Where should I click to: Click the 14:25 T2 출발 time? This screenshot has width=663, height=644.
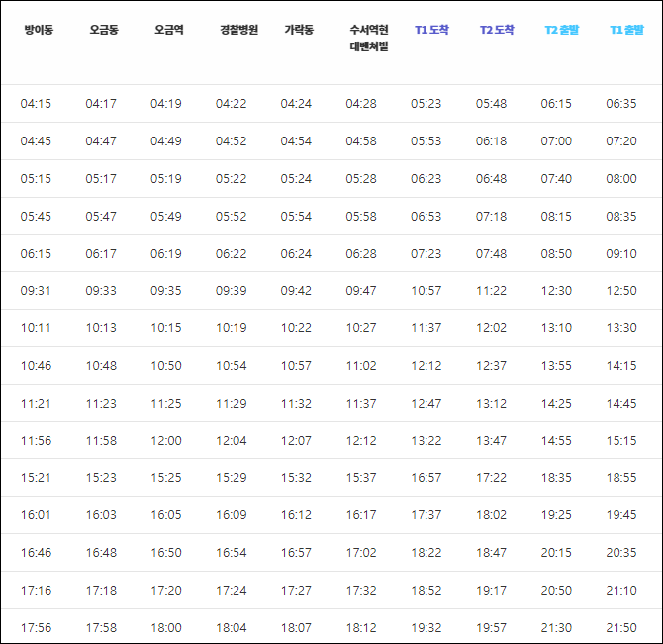click(556, 404)
